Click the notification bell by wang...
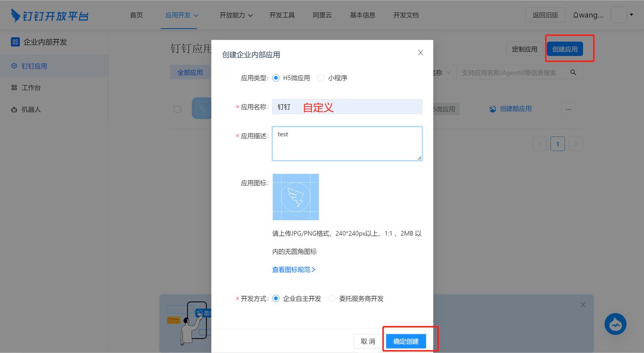 tap(576, 15)
